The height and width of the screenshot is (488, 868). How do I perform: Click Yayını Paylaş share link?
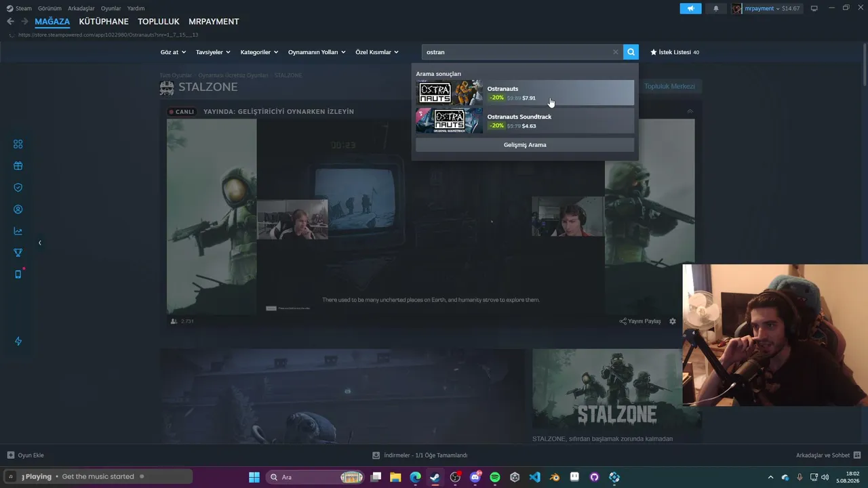click(640, 321)
